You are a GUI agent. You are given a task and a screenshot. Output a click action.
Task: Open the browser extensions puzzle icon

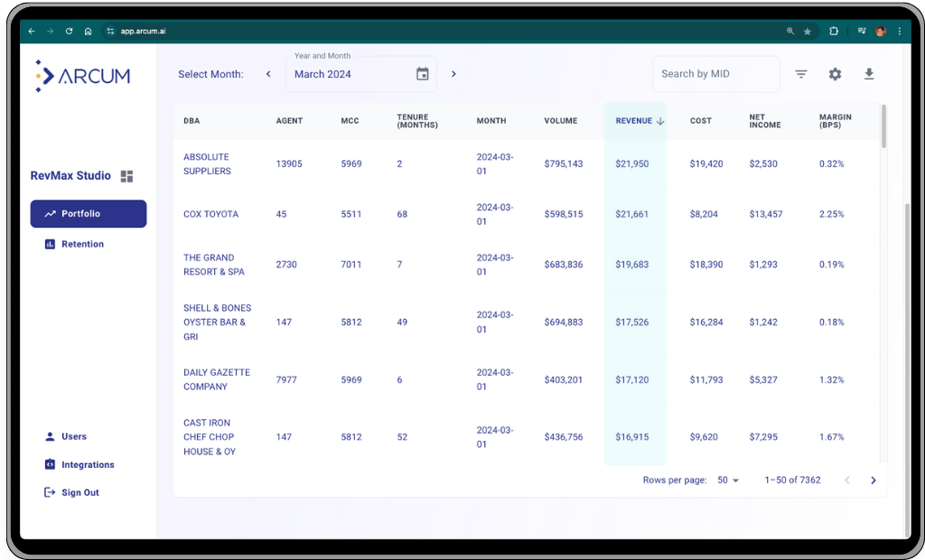click(x=834, y=32)
